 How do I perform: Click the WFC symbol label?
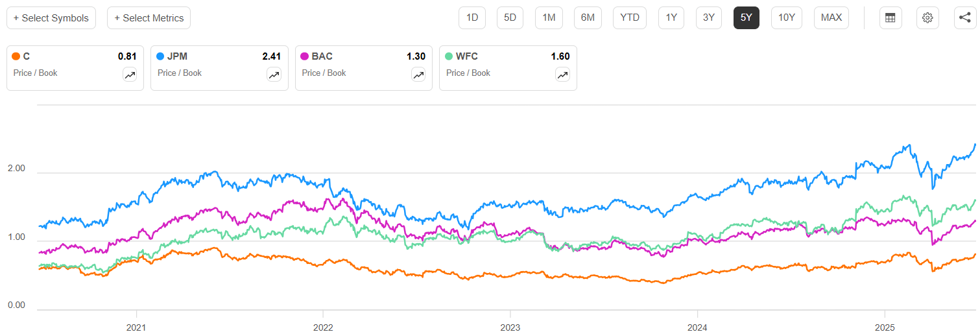tap(466, 56)
